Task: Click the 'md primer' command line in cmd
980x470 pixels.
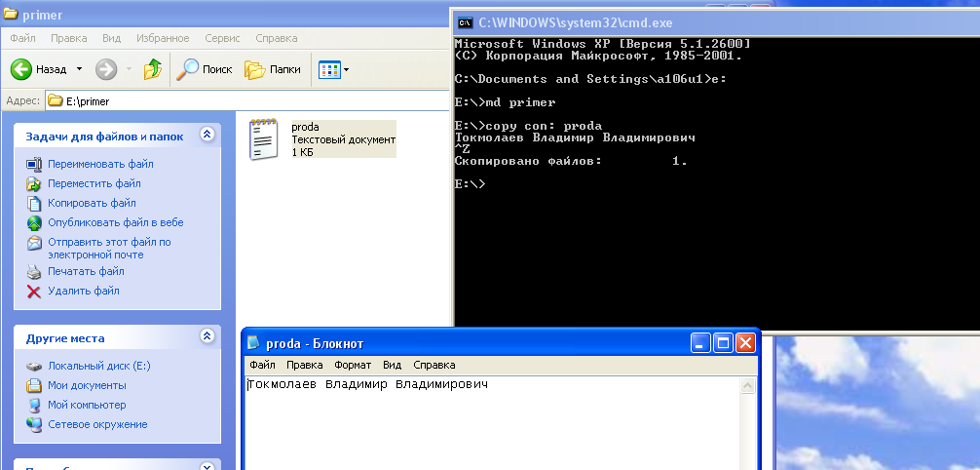Action: click(505, 102)
